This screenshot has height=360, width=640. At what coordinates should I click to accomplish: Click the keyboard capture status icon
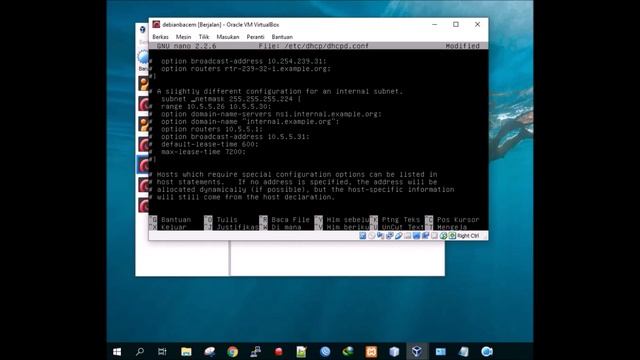452,236
